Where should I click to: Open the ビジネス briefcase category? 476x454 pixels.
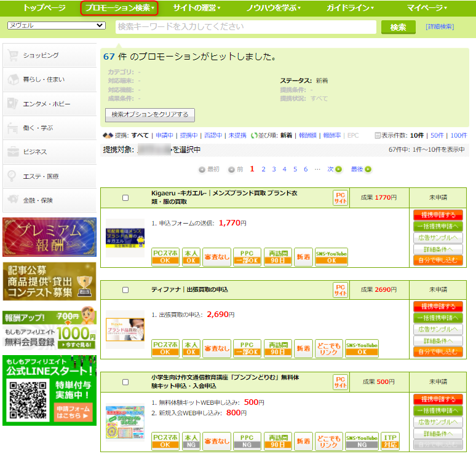(x=49, y=152)
